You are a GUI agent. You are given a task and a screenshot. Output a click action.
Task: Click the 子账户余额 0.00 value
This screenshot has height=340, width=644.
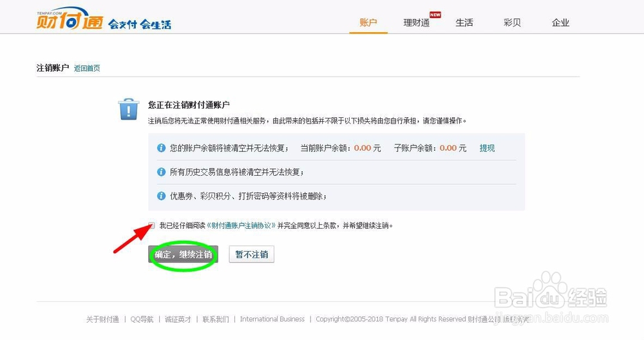pyautogui.click(x=448, y=148)
